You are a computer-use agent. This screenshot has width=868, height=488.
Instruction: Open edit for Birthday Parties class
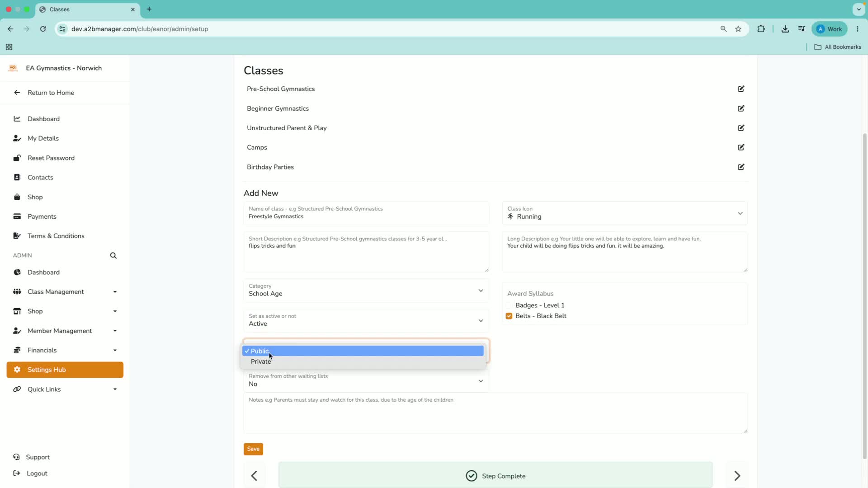[x=741, y=167]
